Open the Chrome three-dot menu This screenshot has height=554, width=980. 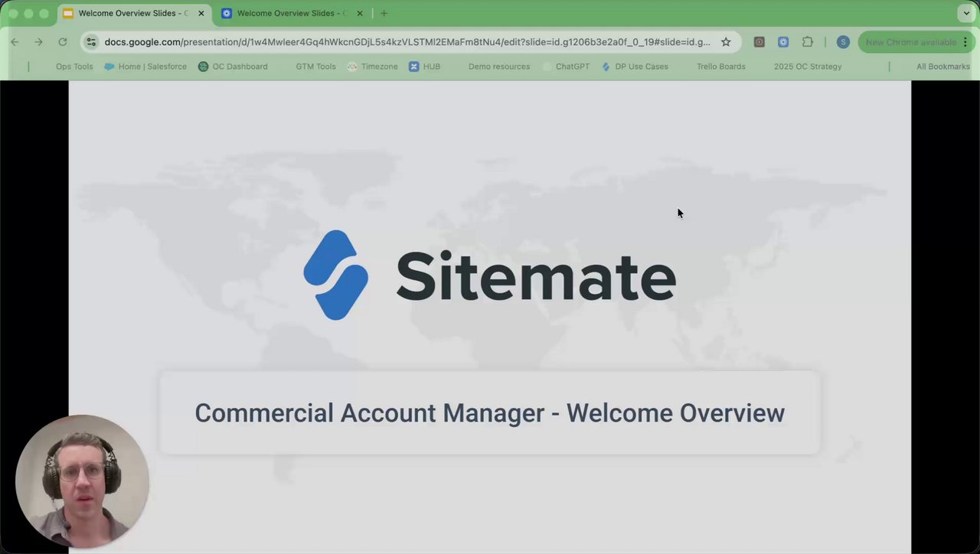point(967,42)
